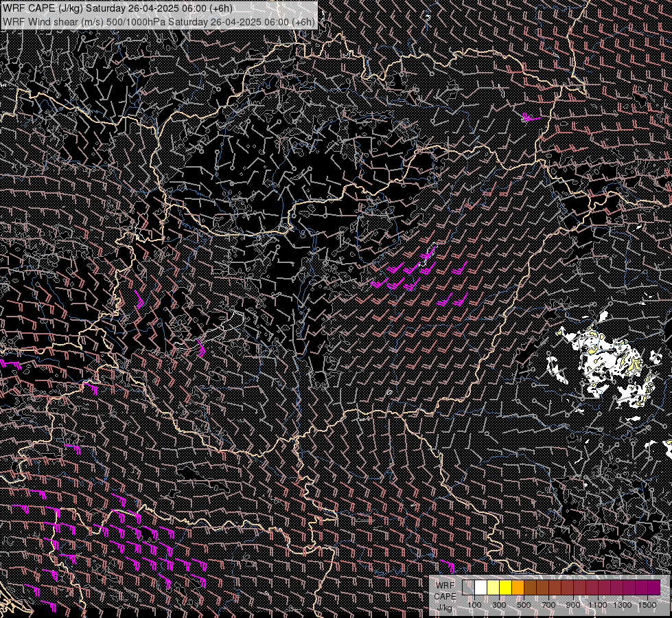Select the pale yellow legend swatch

494,587
